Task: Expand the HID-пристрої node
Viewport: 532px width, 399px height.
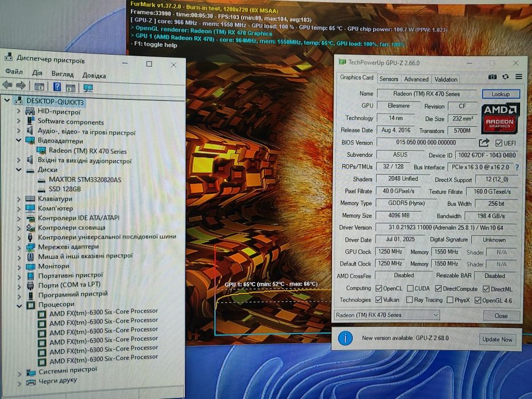Action: point(19,111)
